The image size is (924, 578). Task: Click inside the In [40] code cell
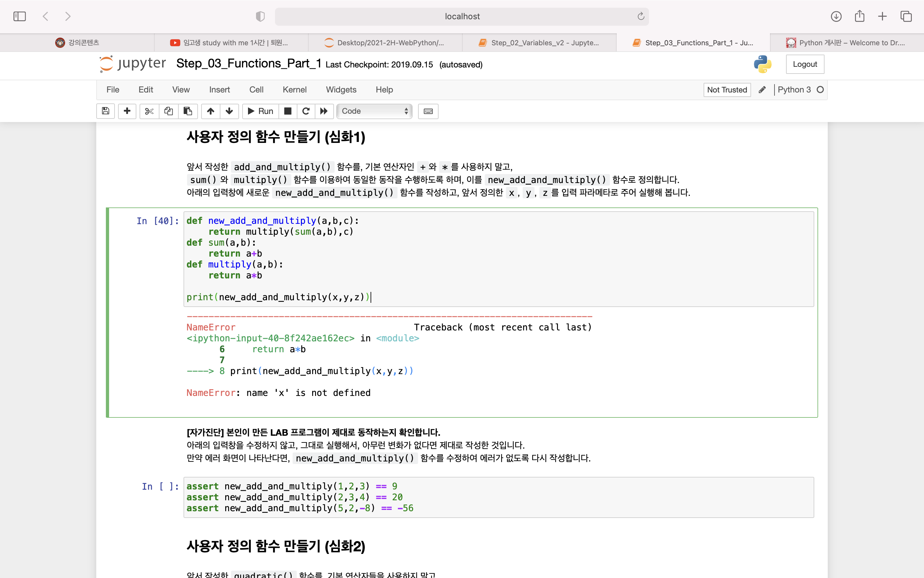(x=498, y=259)
